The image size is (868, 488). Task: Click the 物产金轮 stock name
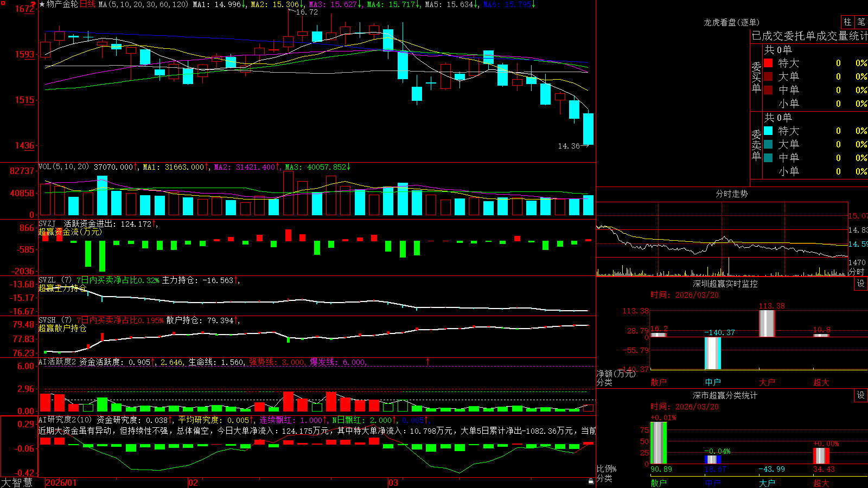point(62,4)
